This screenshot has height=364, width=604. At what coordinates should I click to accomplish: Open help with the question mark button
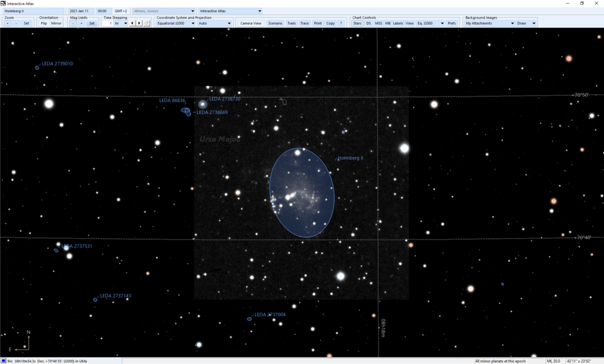341,24
